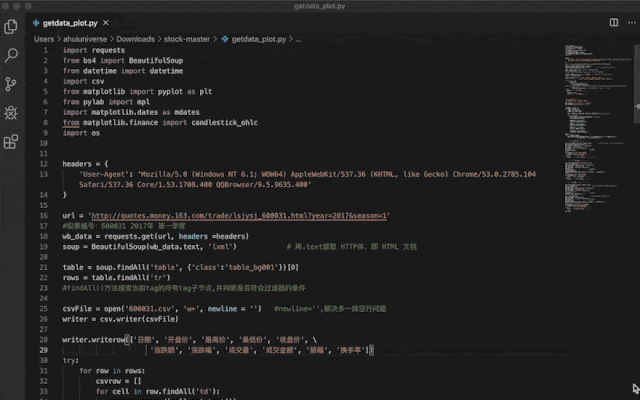Screen dimensions: 640x400
Task: Open the quotes.money.163.com URL link
Action: (x=239, y=216)
